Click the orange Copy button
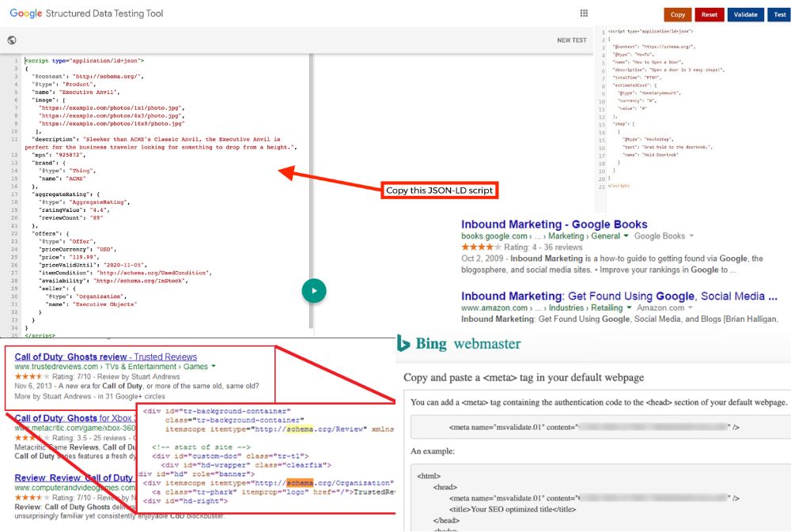 (678, 14)
